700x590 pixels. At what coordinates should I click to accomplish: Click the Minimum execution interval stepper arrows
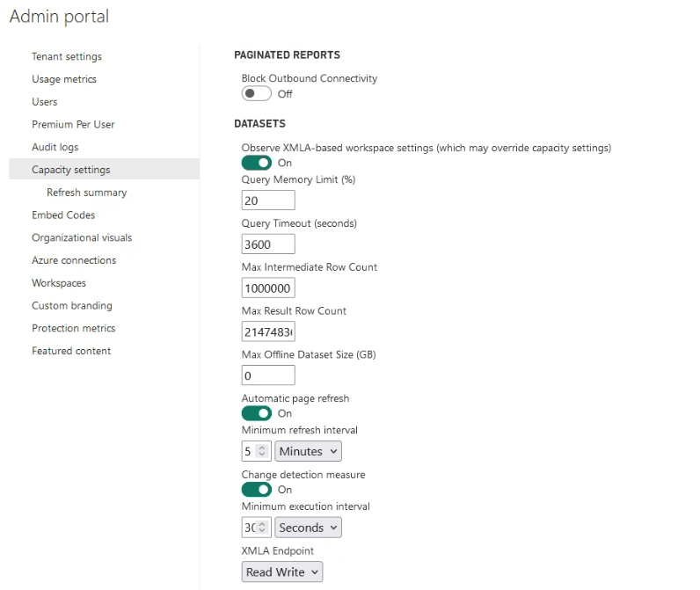(262, 528)
